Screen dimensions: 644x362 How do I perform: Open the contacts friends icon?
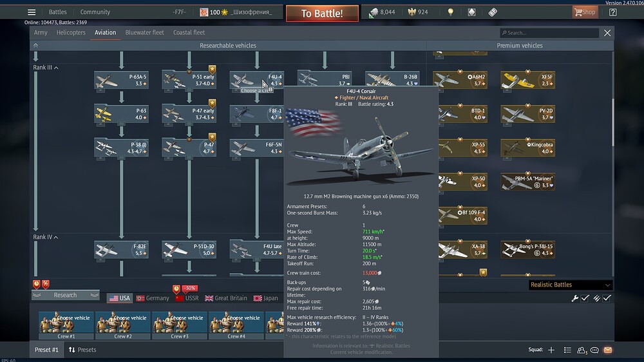582,350
